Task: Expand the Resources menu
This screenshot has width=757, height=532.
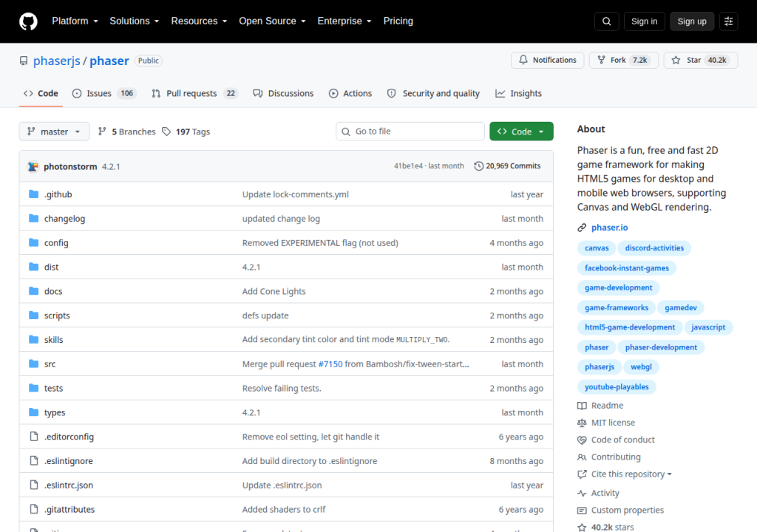Action: (x=199, y=21)
